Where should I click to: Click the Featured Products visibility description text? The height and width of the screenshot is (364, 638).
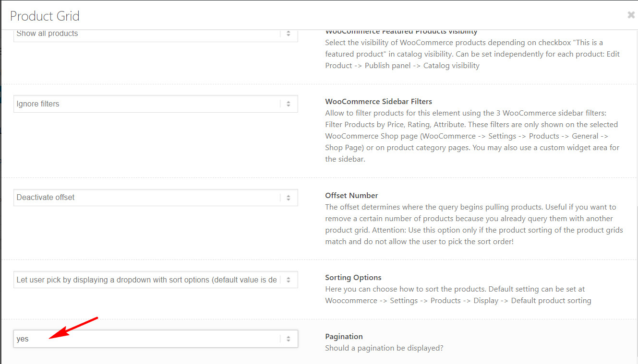pos(472,54)
